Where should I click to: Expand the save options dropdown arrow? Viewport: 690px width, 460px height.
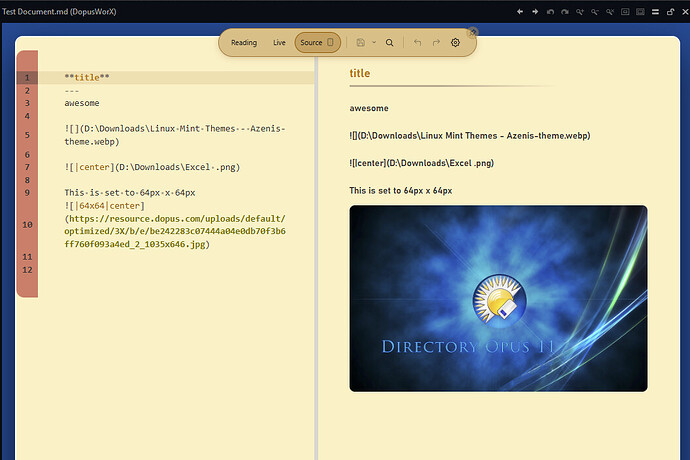374,43
